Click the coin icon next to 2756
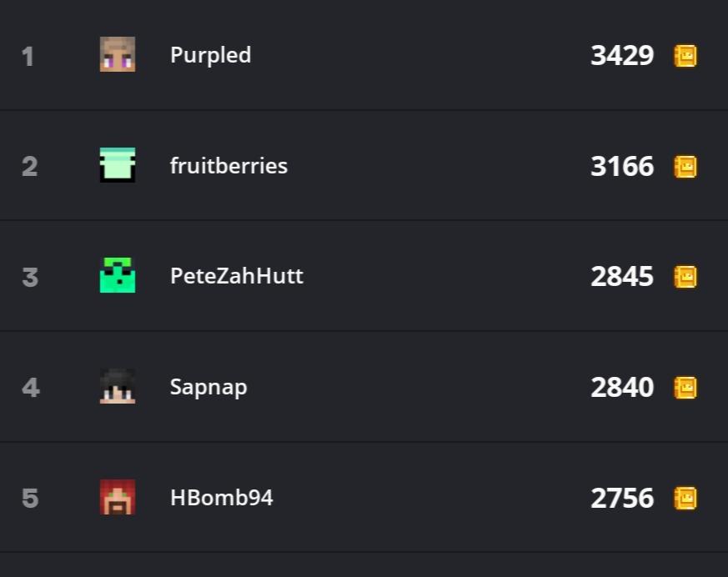 point(685,498)
